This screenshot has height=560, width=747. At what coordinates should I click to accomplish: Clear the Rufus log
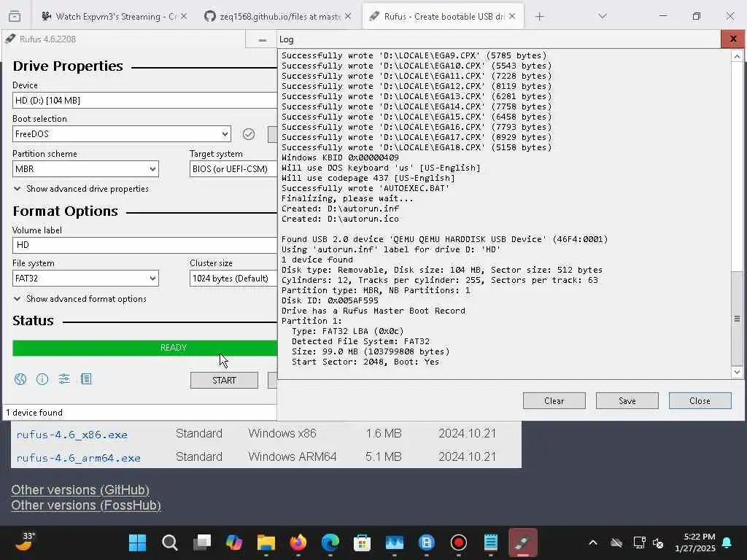click(x=554, y=401)
